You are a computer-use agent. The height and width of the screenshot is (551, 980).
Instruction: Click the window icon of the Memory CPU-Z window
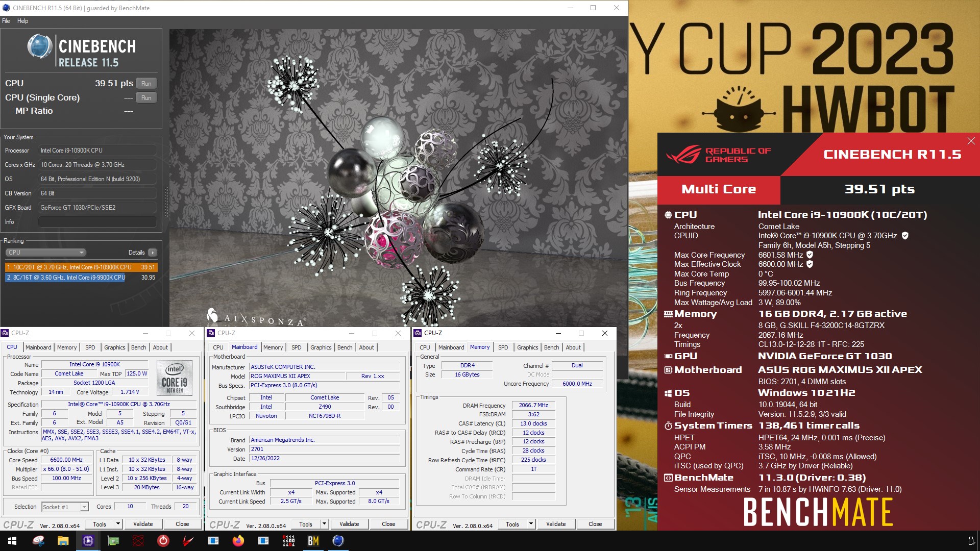click(x=418, y=333)
